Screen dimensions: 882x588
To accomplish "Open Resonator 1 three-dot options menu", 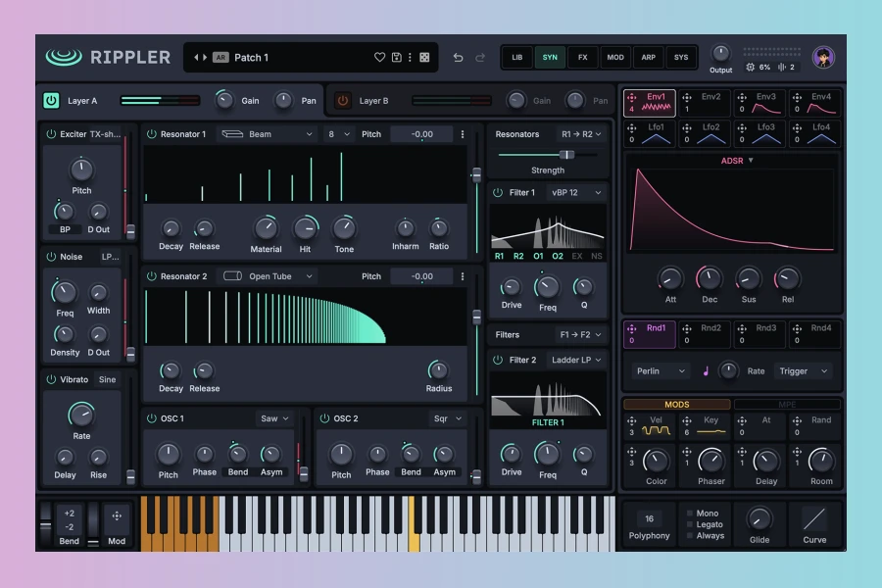I will tap(463, 134).
